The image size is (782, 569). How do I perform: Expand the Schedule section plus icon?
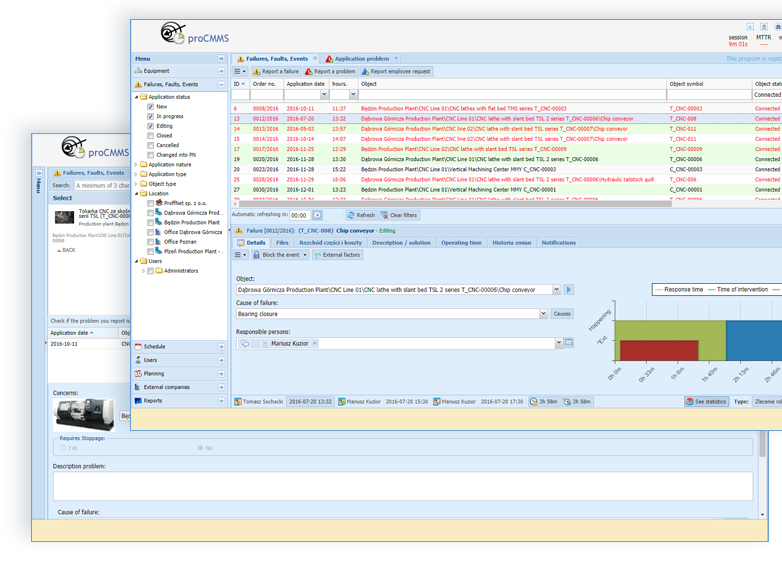click(x=221, y=347)
